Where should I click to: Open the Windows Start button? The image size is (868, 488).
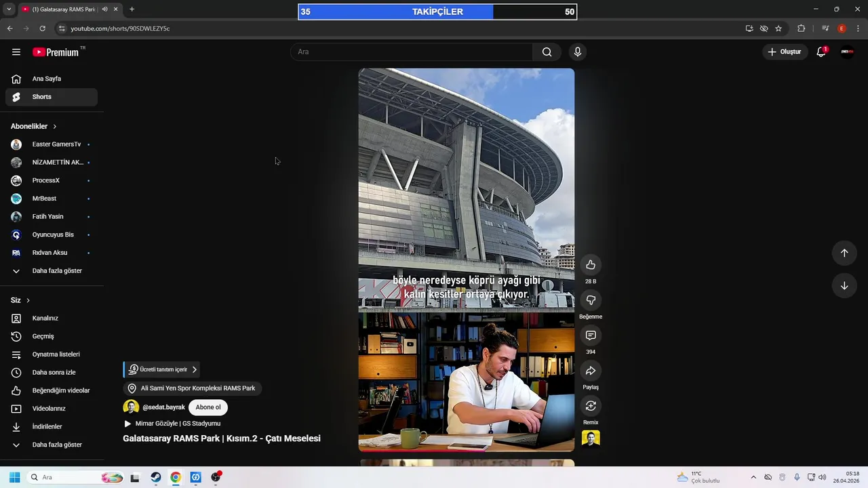[x=14, y=477]
